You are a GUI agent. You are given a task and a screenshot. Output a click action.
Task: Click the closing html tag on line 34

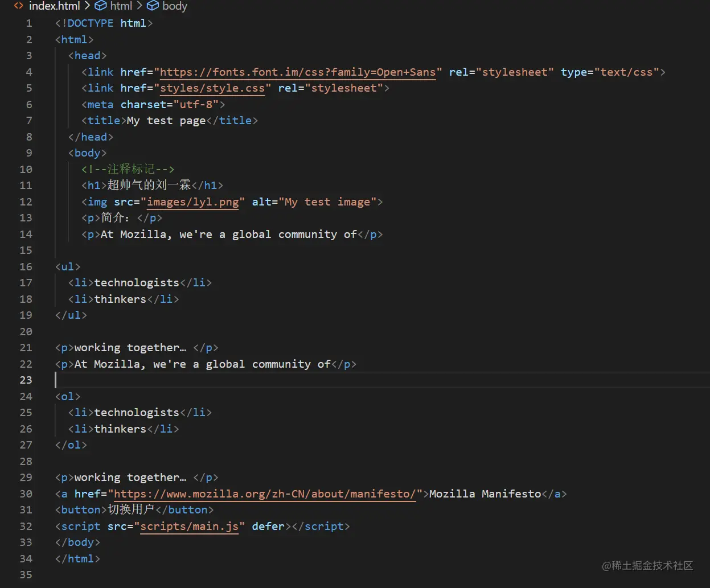[x=77, y=559]
